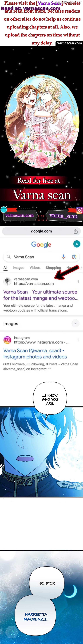Select the All results tab
This screenshot has height=644, width=83.
[x=5, y=268]
